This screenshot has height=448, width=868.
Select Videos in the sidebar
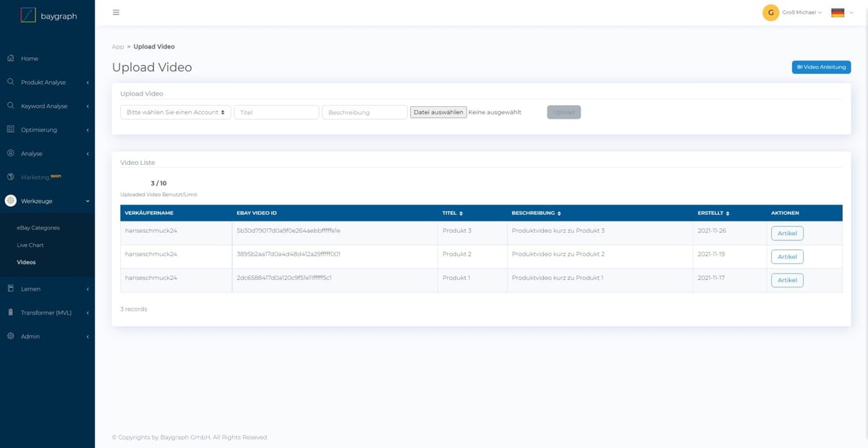(26, 262)
